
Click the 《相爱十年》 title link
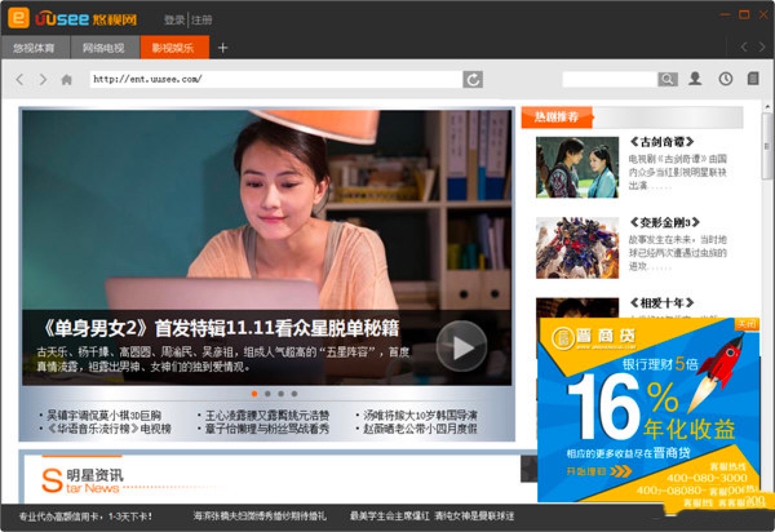tap(661, 303)
